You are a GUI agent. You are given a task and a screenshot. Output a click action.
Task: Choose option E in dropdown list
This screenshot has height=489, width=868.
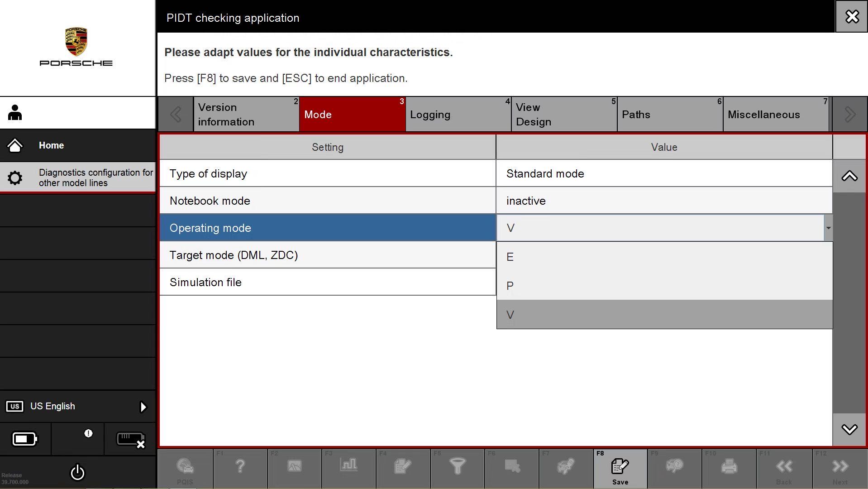(x=664, y=257)
